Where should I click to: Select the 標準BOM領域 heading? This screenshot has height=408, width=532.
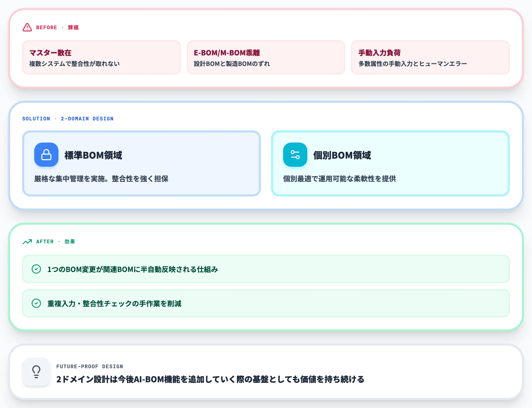[x=93, y=155]
